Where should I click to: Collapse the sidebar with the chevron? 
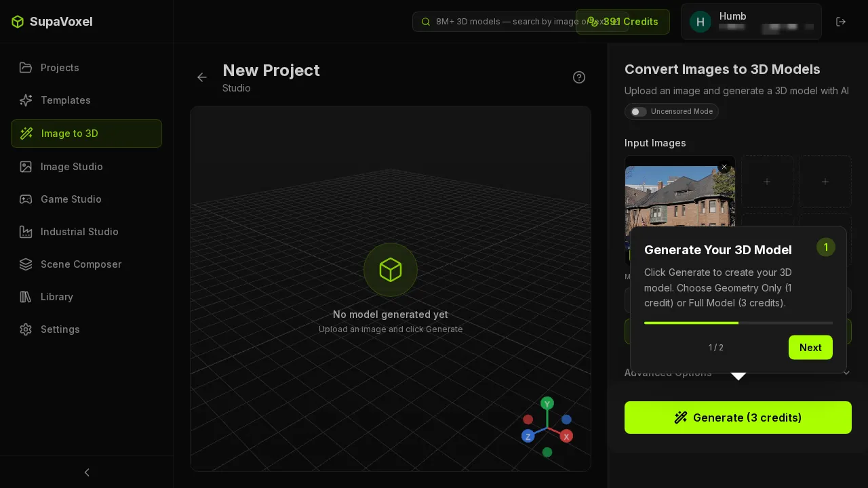(87, 472)
